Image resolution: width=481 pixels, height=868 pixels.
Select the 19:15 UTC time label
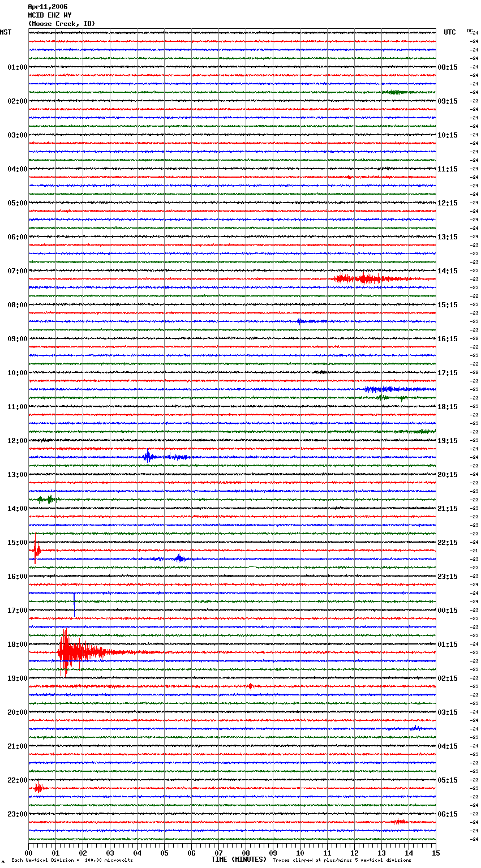[448, 441]
